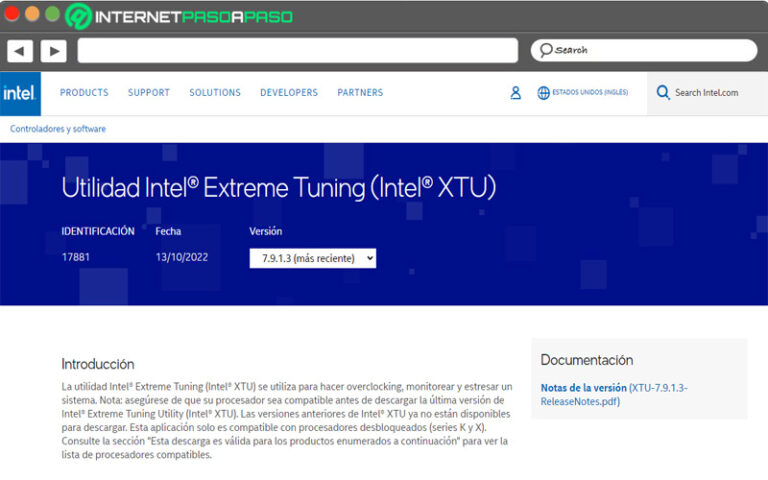Viewport: 768px width, 480px height.
Task: Focus the browser Search field
Action: [x=644, y=50]
